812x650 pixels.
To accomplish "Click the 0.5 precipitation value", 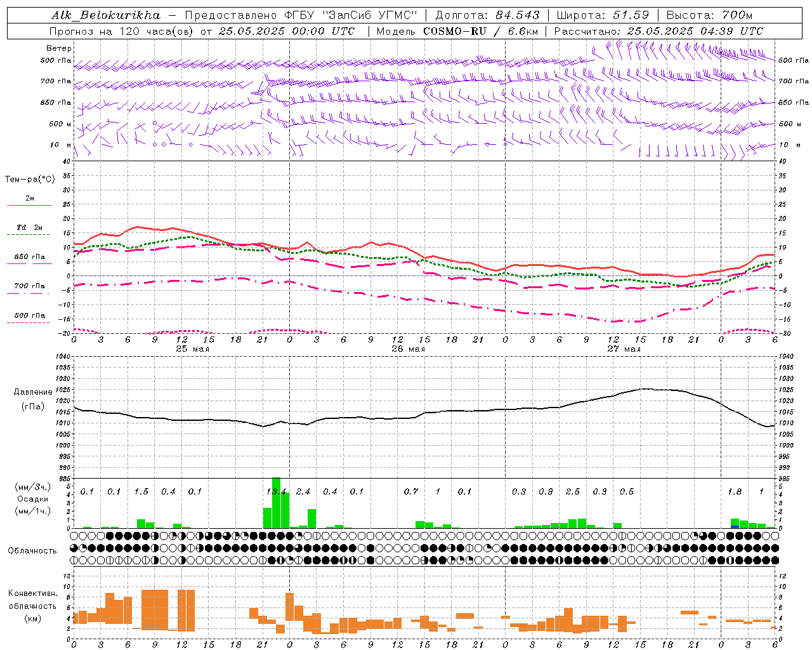I will coord(627,492).
